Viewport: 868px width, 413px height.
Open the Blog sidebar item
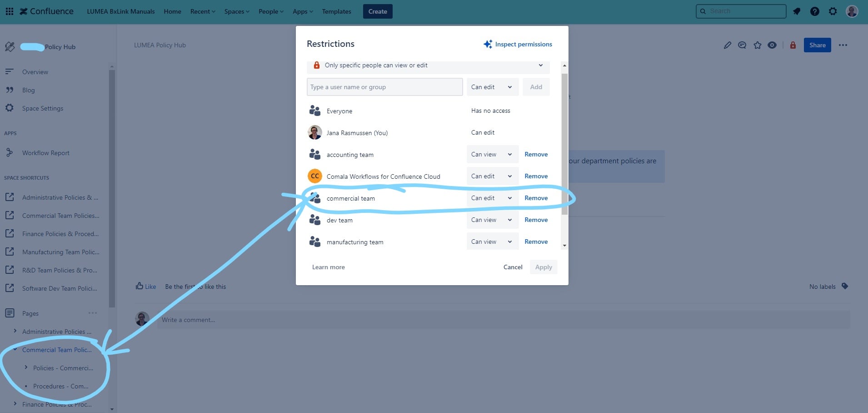[29, 90]
